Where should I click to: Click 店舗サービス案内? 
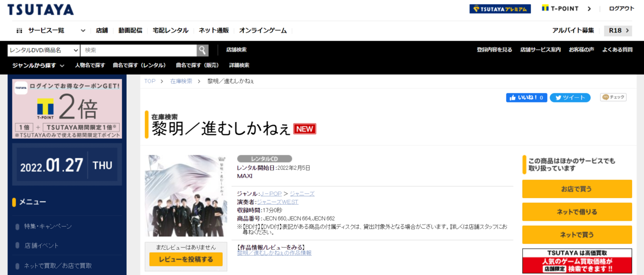(x=540, y=50)
